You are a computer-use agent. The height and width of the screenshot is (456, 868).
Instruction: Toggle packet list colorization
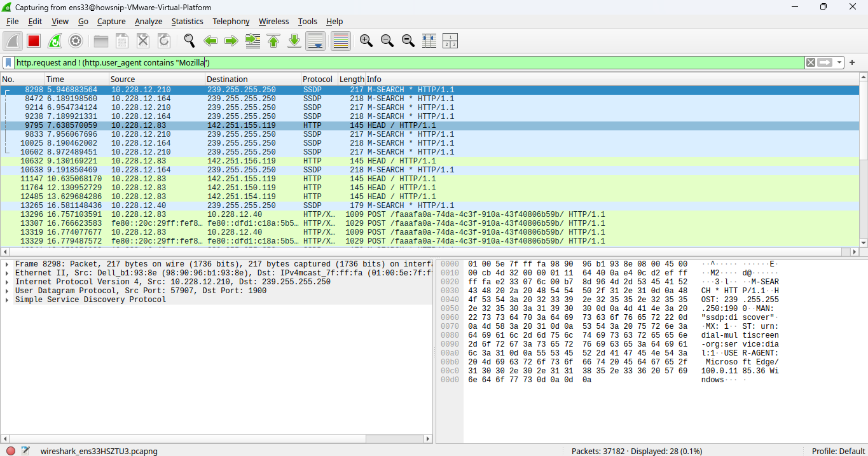click(341, 41)
